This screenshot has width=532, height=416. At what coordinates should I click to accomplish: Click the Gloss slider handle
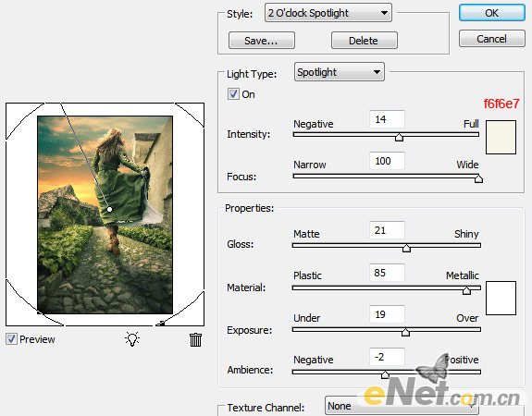click(x=406, y=248)
